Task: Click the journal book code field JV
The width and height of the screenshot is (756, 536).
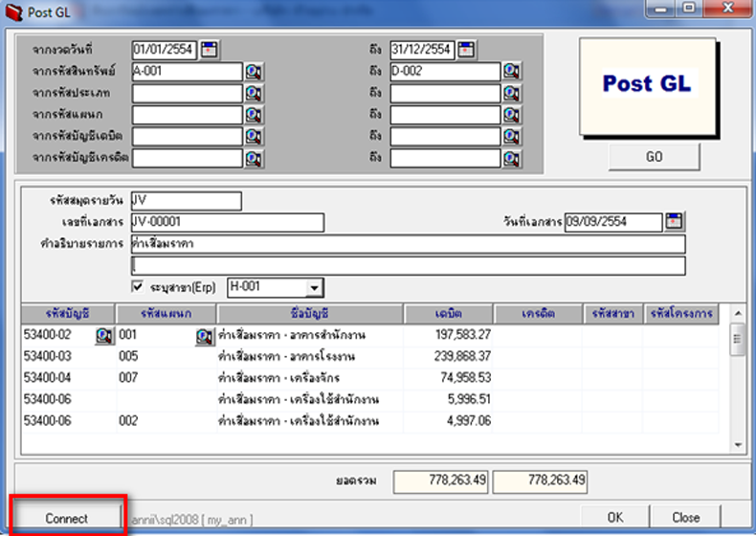Action: (186, 201)
